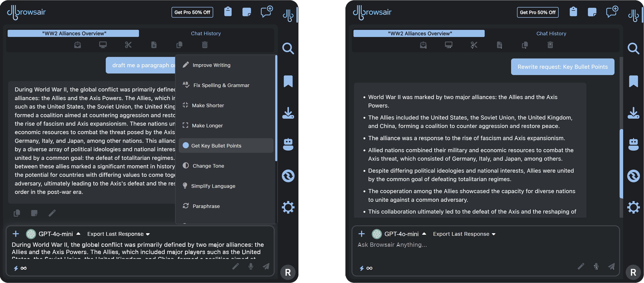Toggle the infinity continuous mode
This screenshot has height=283, width=644.
tap(24, 268)
